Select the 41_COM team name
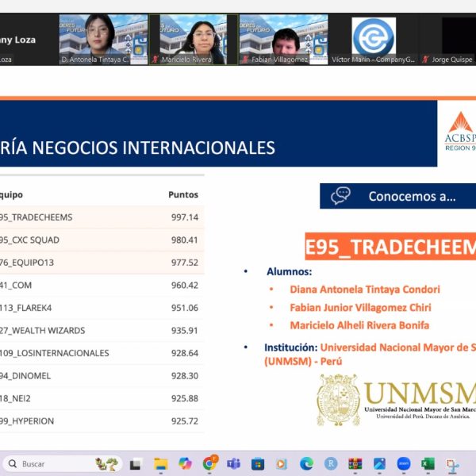Screen dimensions: 476x476 coord(16,286)
